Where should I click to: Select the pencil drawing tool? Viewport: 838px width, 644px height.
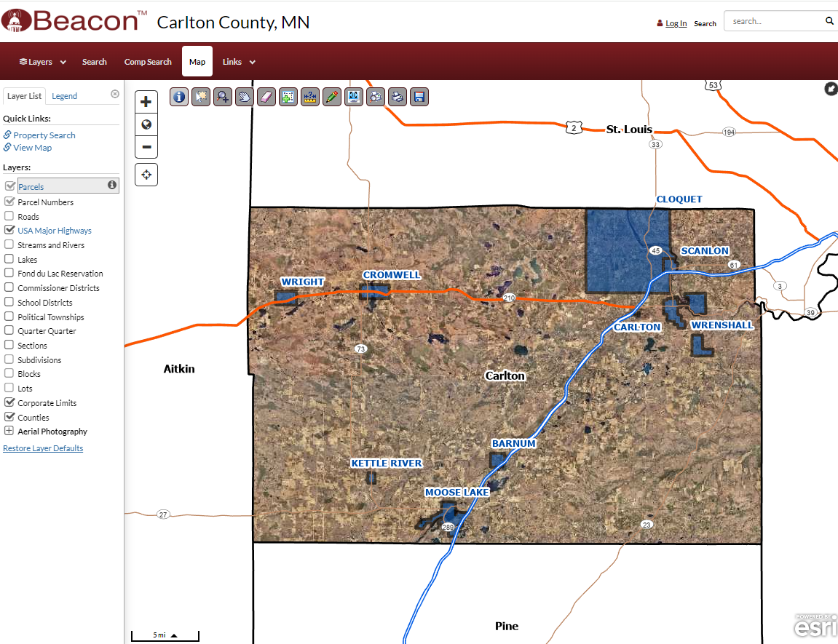point(332,97)
